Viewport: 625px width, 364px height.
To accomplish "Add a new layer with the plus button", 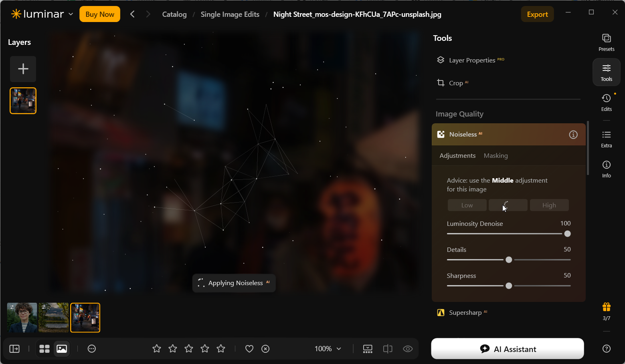I will pyautogui.click(x=23, y=69).
